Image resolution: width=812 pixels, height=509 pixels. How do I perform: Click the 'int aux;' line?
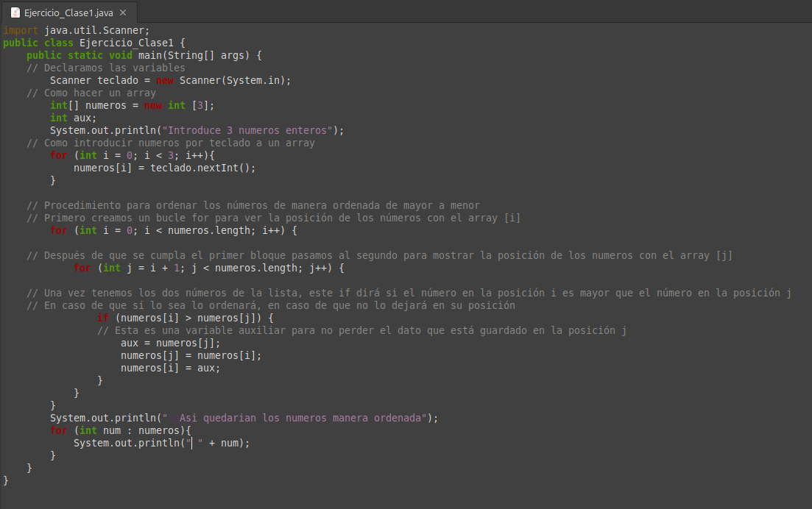(x=73, y=118)
